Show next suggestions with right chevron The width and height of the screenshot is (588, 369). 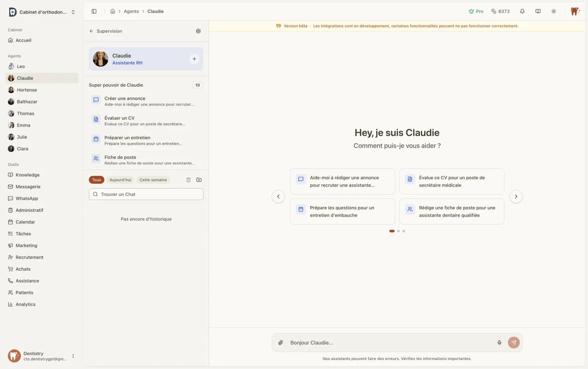point(516,196)
